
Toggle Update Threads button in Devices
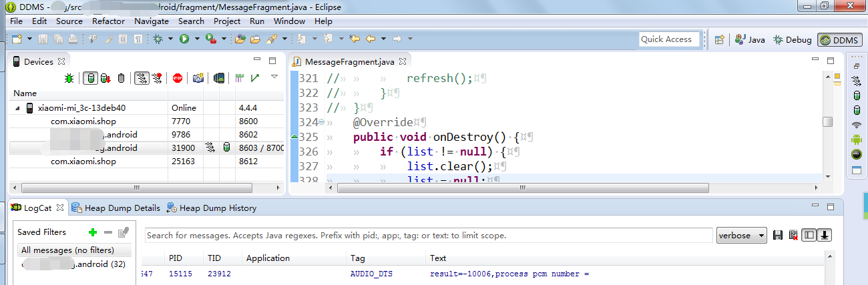click(141, 78)
